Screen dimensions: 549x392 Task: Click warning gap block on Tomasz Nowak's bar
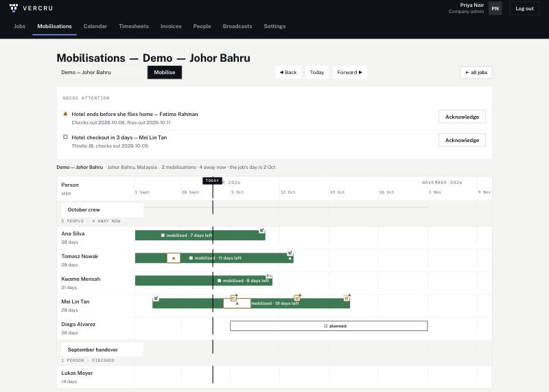click(174, 258)
